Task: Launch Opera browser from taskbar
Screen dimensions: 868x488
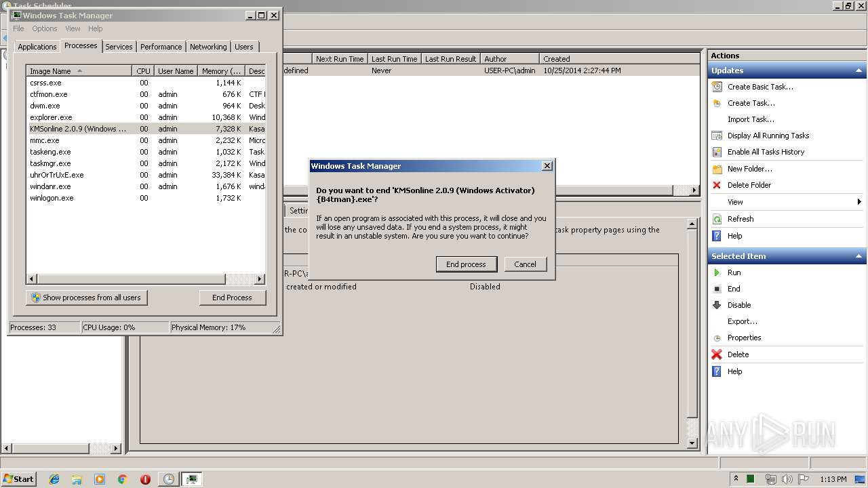Action: click(x=145, y=479)
